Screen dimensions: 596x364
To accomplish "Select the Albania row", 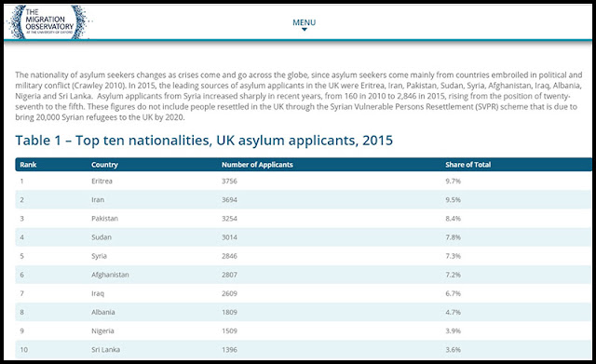I will point(304,312).
